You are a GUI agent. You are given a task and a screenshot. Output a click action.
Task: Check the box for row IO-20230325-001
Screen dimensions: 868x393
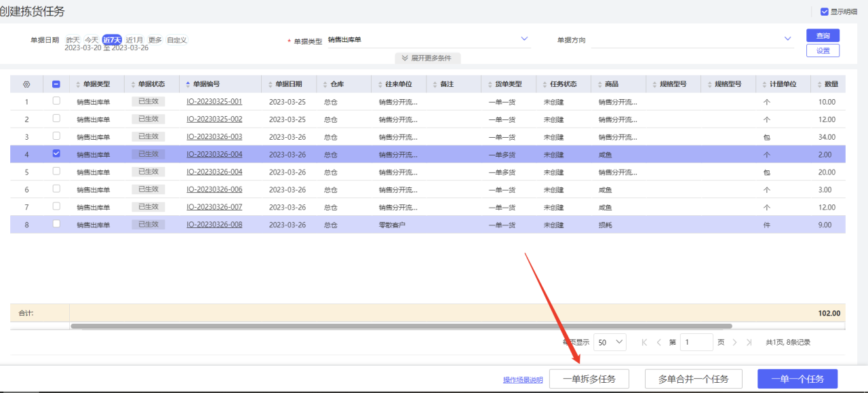[x=56, y=101]
